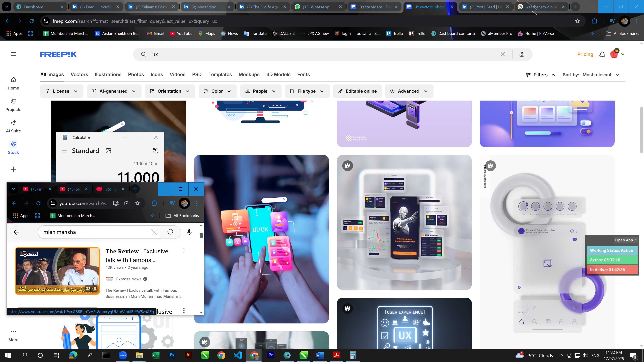Open options for The Review video
This screenshot has height=362, width=644.
pos(184,250)
